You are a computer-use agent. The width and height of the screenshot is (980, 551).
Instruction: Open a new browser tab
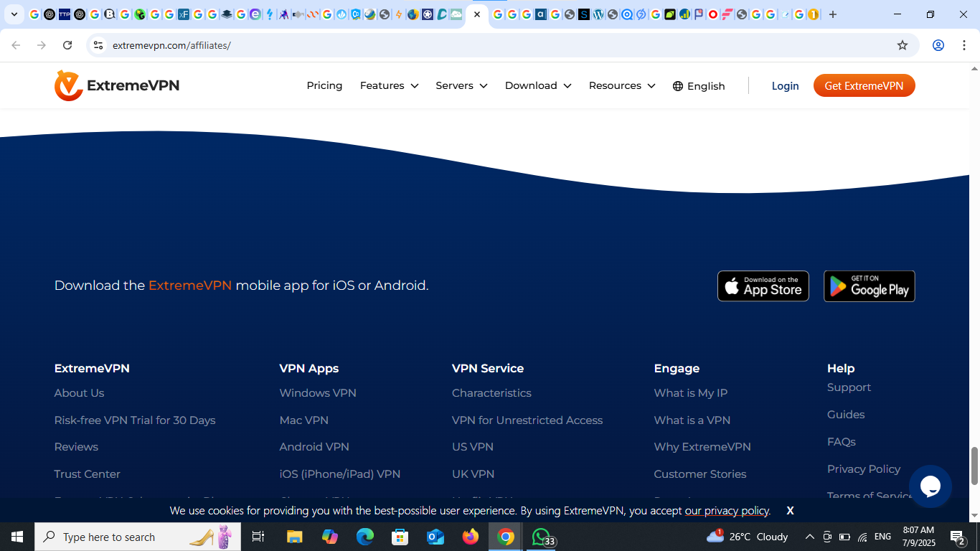point(833,14)
